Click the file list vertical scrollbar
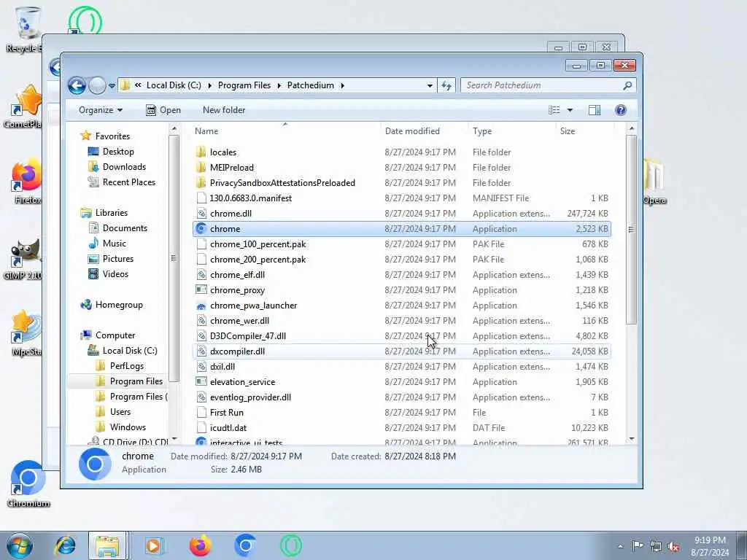Screen dimensions: 747x560 click(x=631, y=230)
